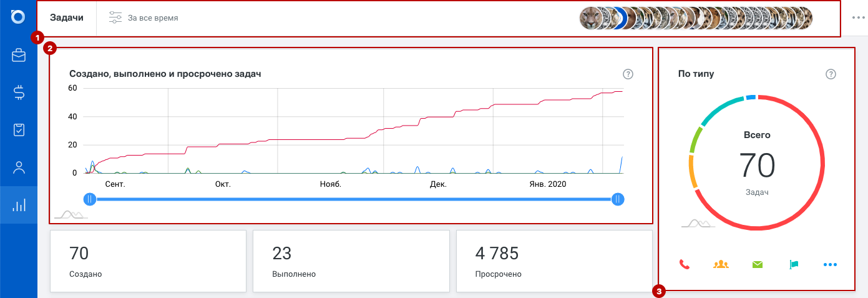This screenshot has width=868, height=298.
Task: Open the briefcase section in the sidebar
Action: click(19, 56)
